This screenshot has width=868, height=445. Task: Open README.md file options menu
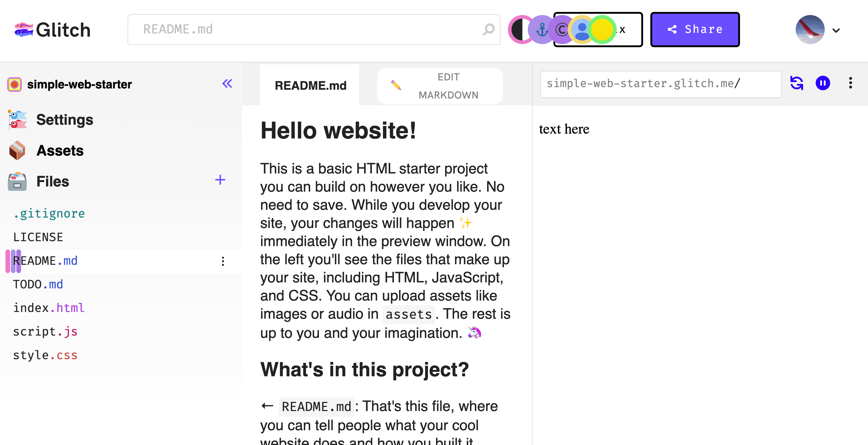223,261
